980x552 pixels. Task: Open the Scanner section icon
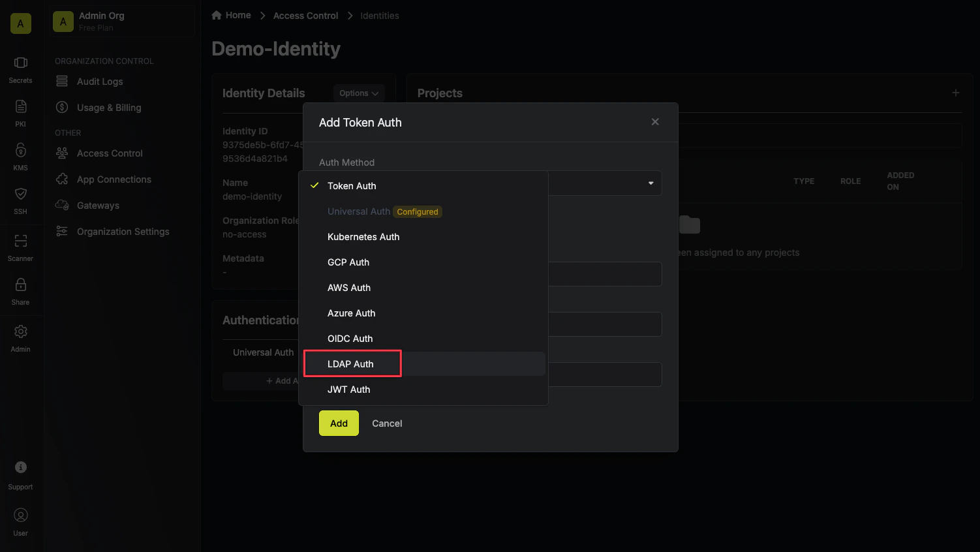tap(21, 241)
